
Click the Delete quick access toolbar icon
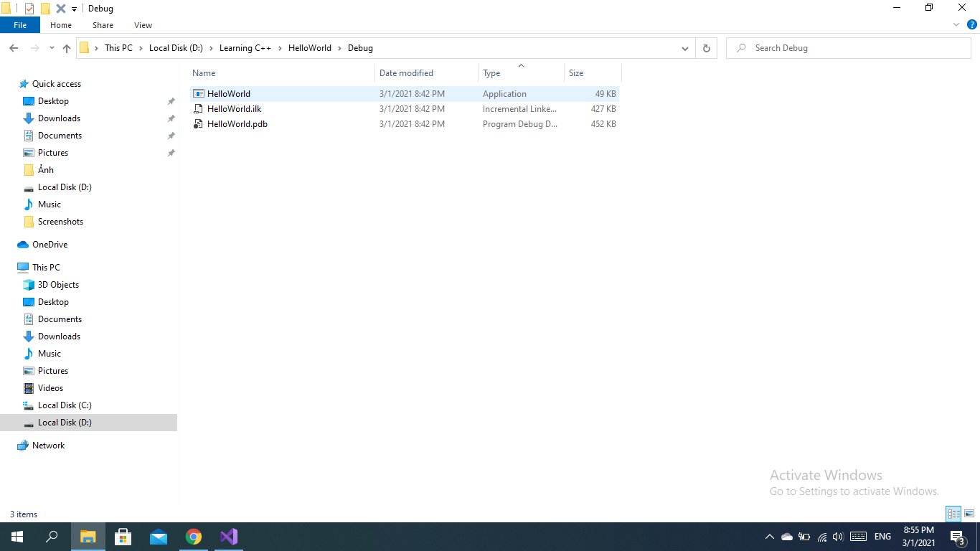coord(61,9)
